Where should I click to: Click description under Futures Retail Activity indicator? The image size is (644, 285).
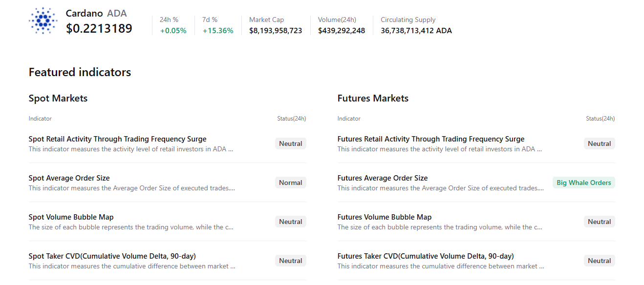(x=440, y=149)
